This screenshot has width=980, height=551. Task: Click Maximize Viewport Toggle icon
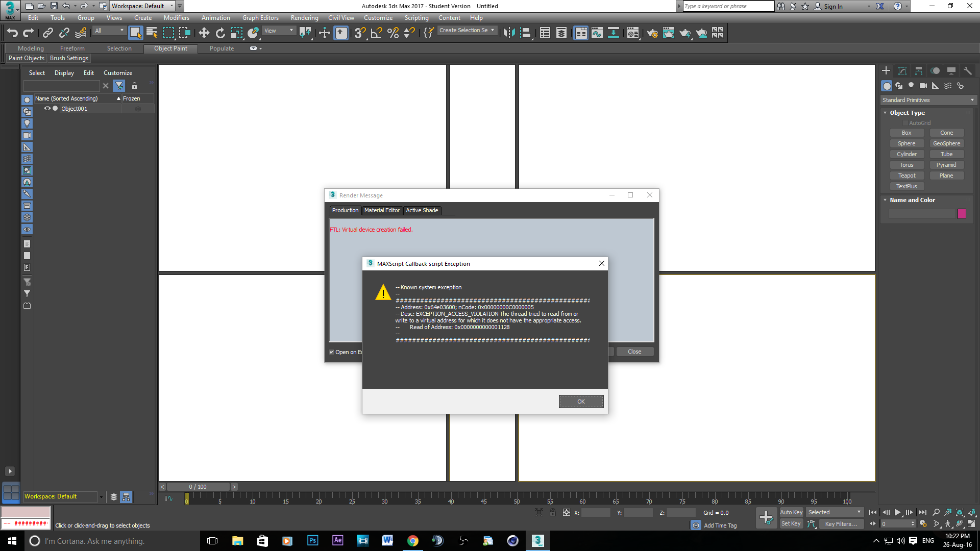(971, 523)
